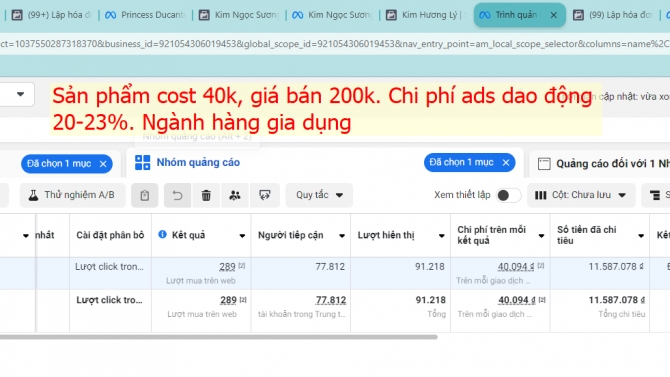
Task: Click the undo arrow icon
Action: [x=177, y=195]
